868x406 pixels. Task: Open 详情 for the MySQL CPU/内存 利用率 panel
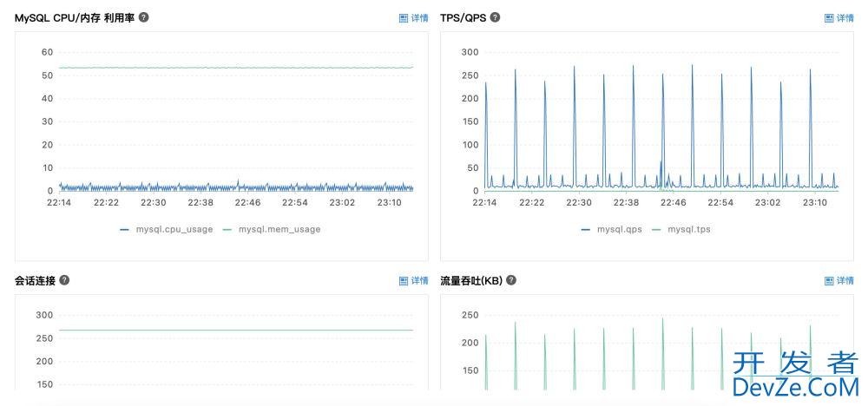point(413,17)
